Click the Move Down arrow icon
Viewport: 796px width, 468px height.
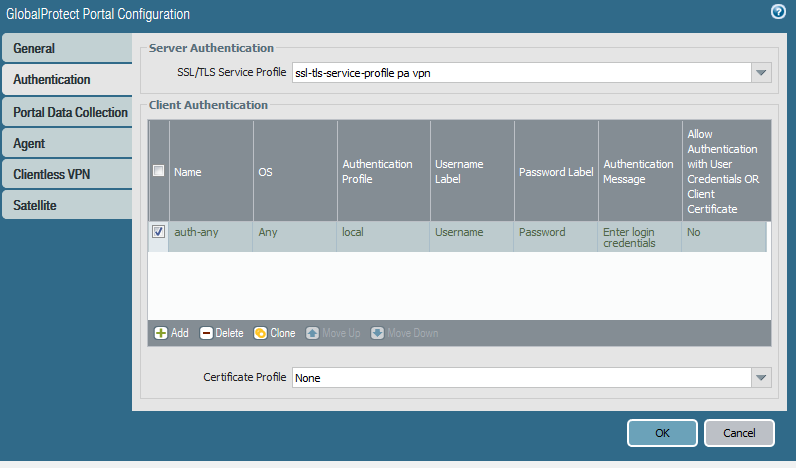point(377,333)
